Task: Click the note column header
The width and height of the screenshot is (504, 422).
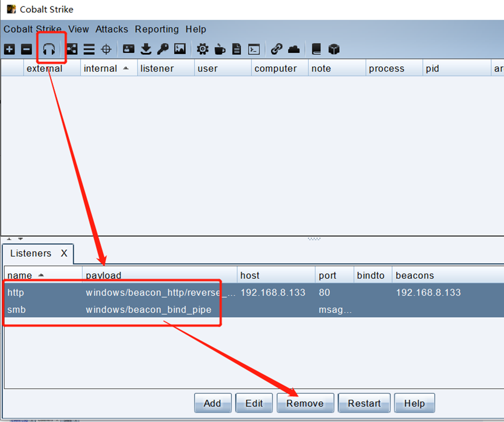Action: 337,68
